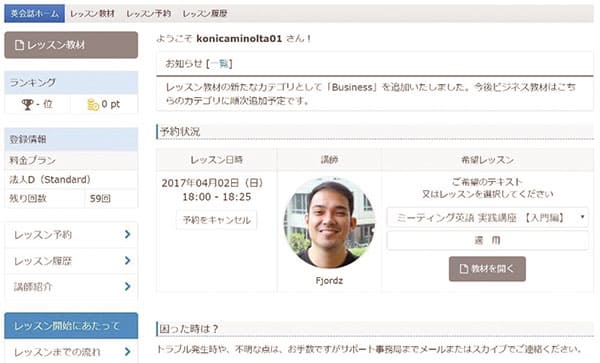
Task: Click the 料金プラン label
Action: 33,160
